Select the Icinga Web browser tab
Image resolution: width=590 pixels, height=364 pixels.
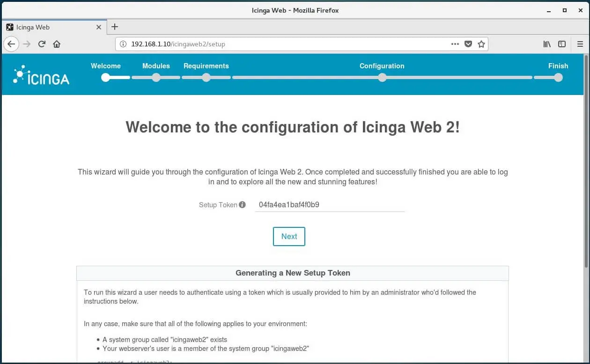[x=53, y=27]
